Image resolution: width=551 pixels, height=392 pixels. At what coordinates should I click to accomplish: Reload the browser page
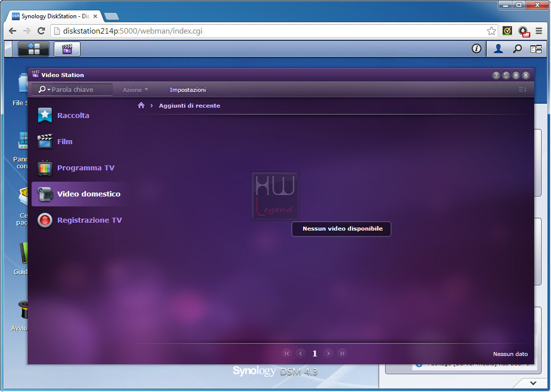pyautogui.click(x=41, y=31)
